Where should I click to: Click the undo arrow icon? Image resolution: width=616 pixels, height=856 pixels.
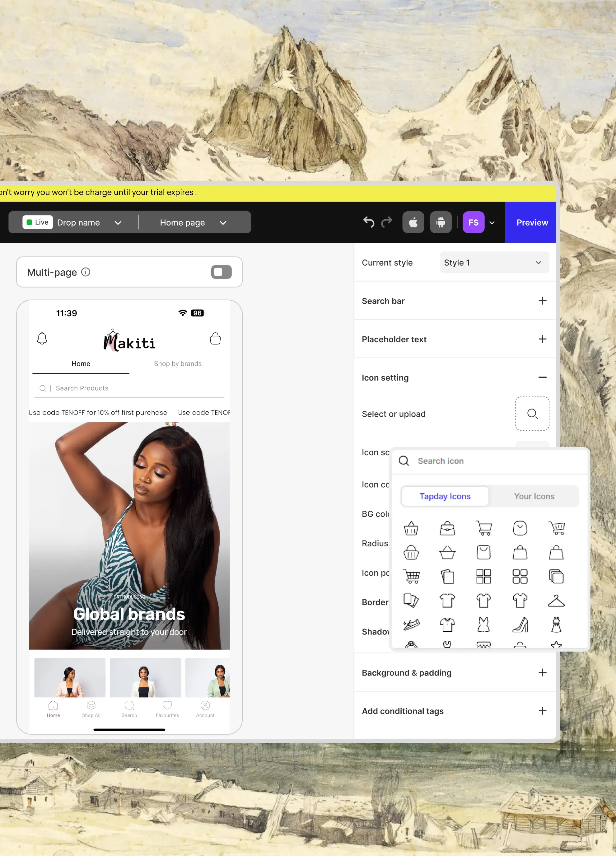tap(368, 222)
